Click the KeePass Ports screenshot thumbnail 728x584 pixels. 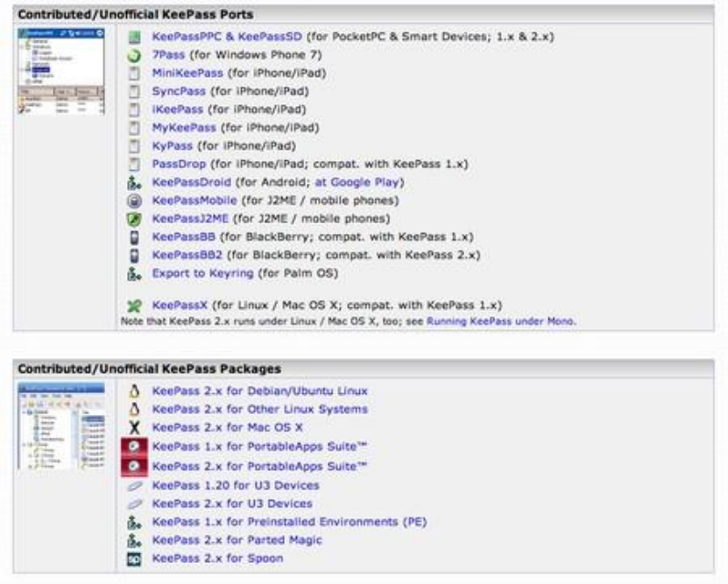[x=60, y=71]
